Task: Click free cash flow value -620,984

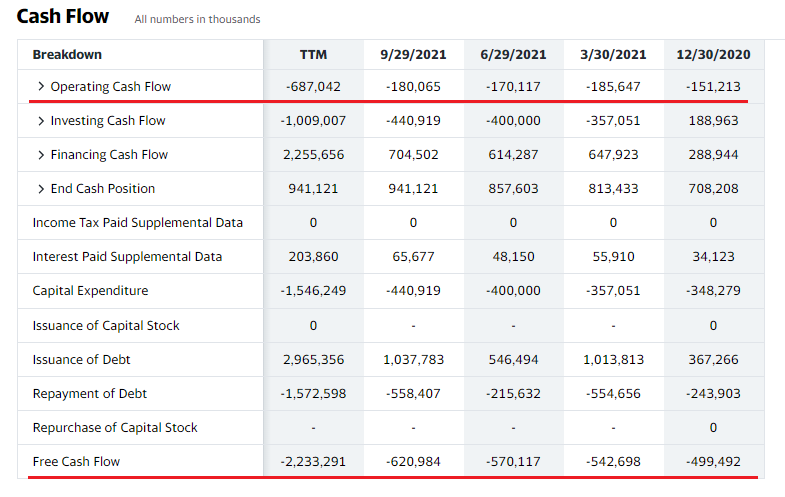Action: coord(413,461)
